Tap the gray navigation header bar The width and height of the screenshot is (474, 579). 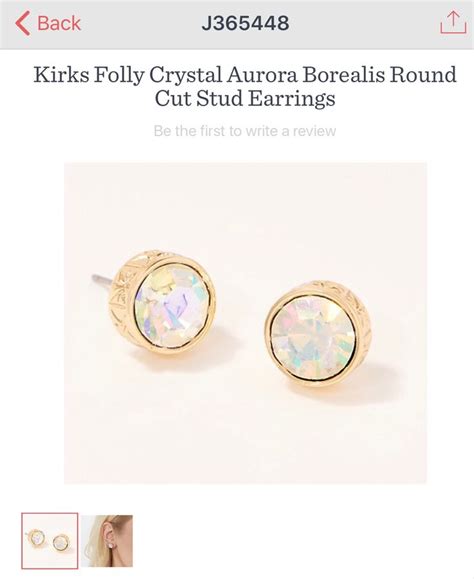tap(237, 24)
